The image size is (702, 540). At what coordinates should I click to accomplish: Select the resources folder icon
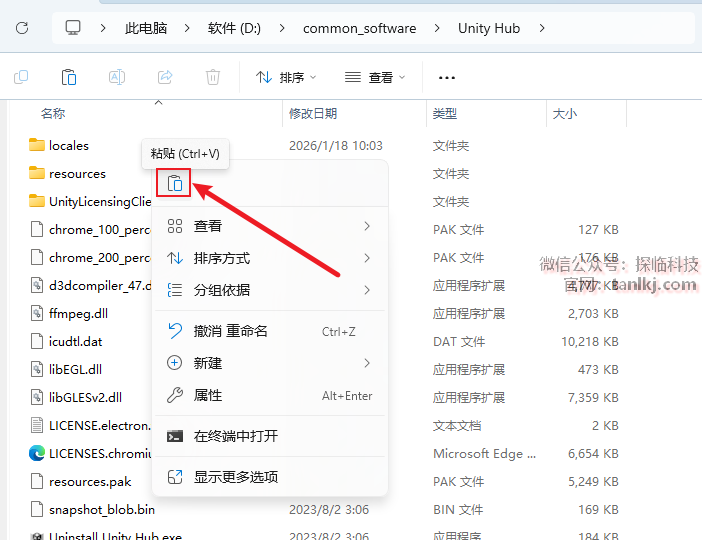click(37, 173)
